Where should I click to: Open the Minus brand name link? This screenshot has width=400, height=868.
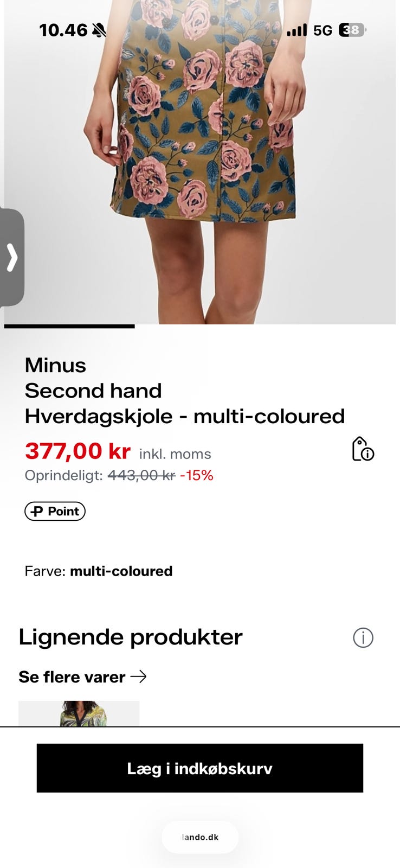pos(55,365)
